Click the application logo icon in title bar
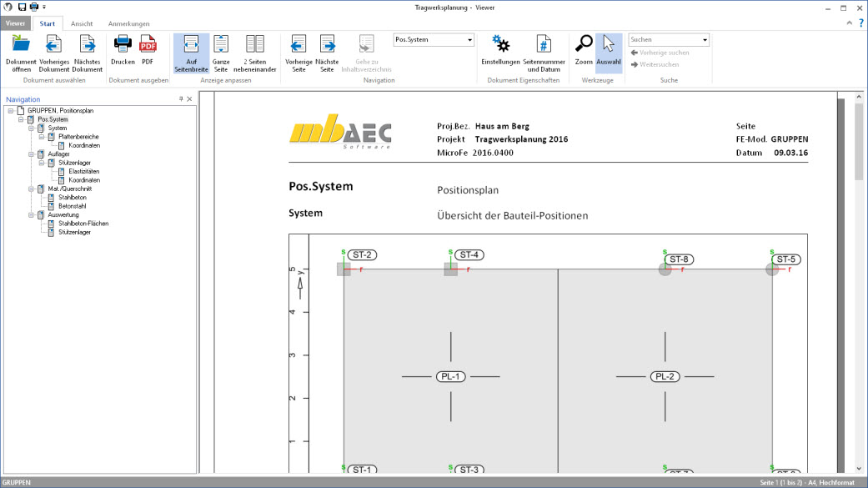This screenshot has height=488, width=868. coord(8,8)
